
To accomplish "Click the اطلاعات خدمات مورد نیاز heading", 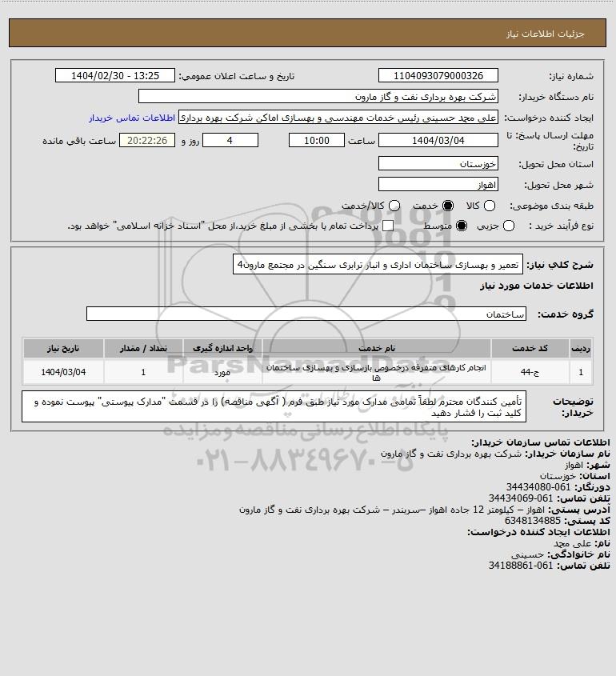I will 537,286.
